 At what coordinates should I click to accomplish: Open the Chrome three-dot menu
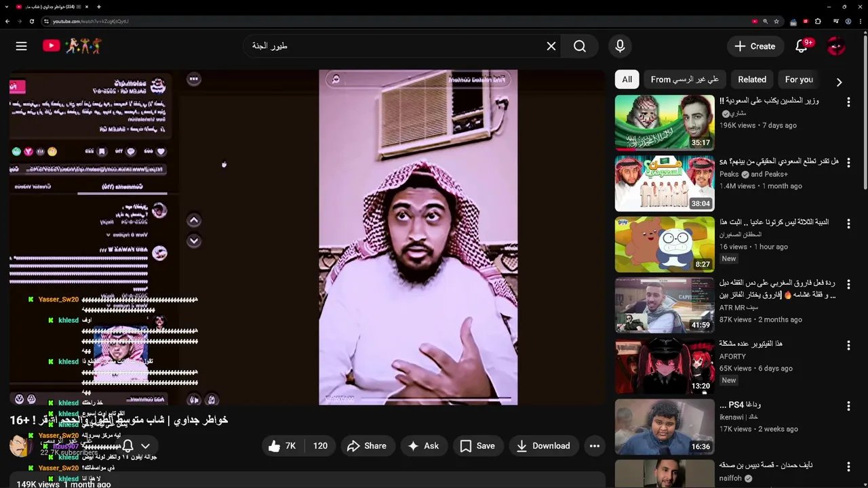pos(860,21)
